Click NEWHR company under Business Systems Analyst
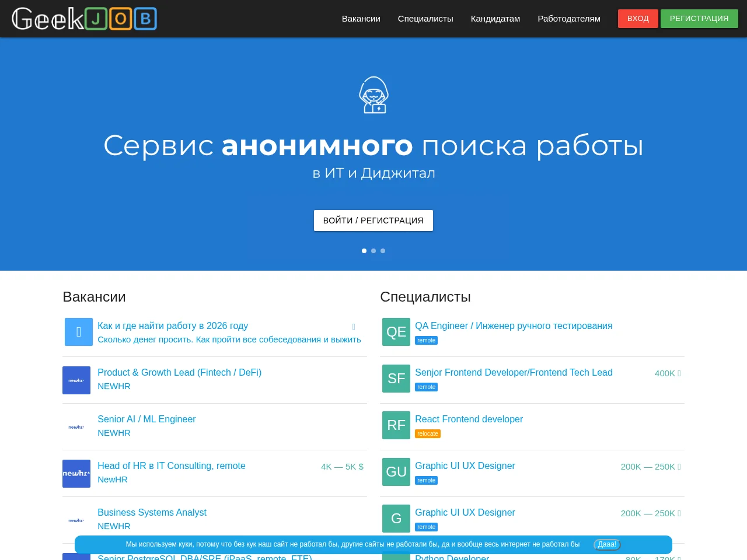Image resolution: width=747 pixels, height=560 pixels. point(114,526)
